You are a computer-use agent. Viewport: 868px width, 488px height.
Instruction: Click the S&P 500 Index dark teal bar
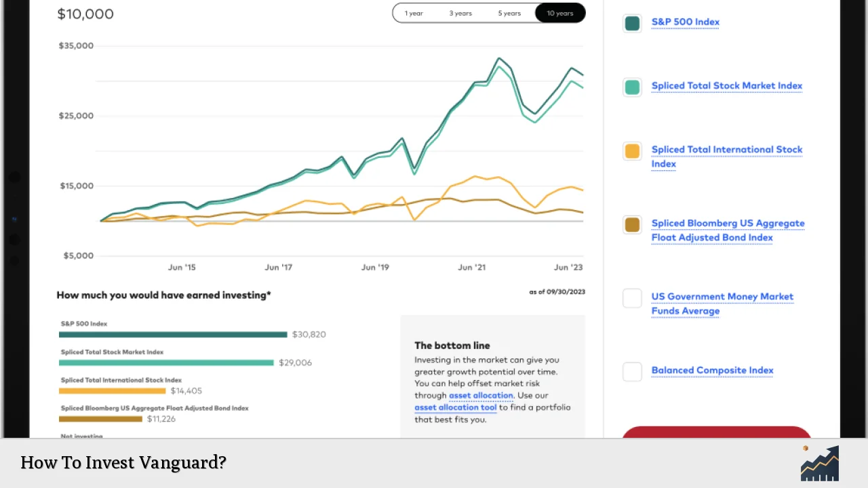[173, 334]
